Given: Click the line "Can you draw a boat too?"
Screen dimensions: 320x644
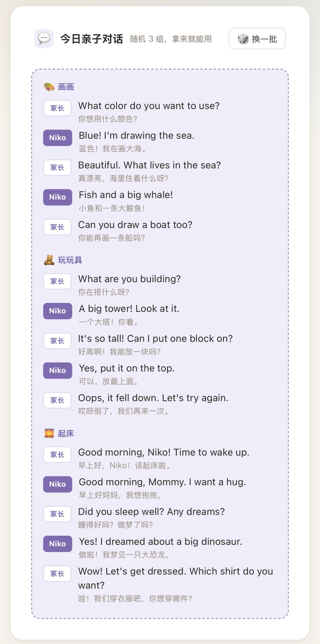Looking at the screenshot, I should (x=135, y=225).
